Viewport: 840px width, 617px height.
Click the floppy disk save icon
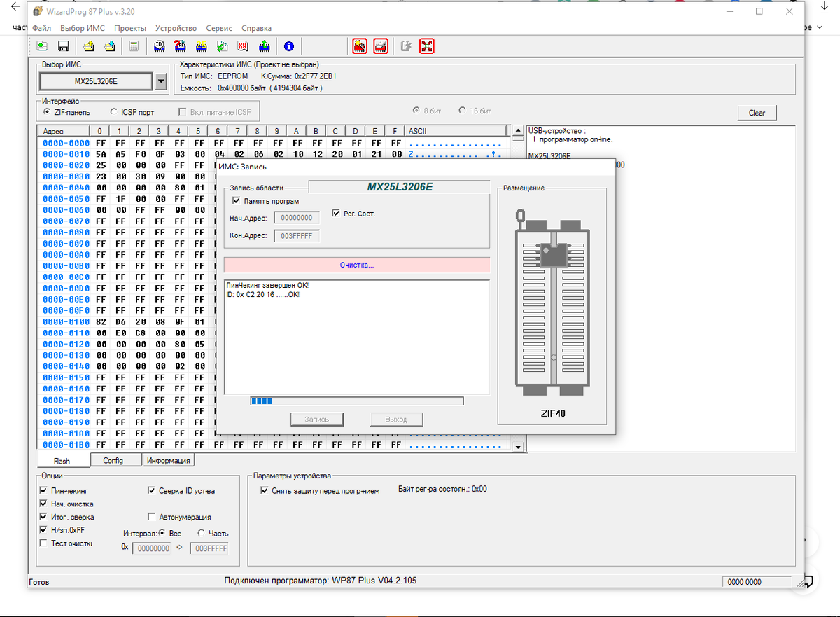[63, 46]
